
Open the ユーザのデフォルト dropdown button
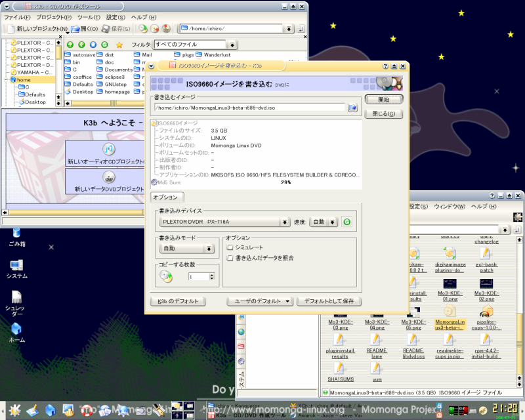[x=260, y=301]
